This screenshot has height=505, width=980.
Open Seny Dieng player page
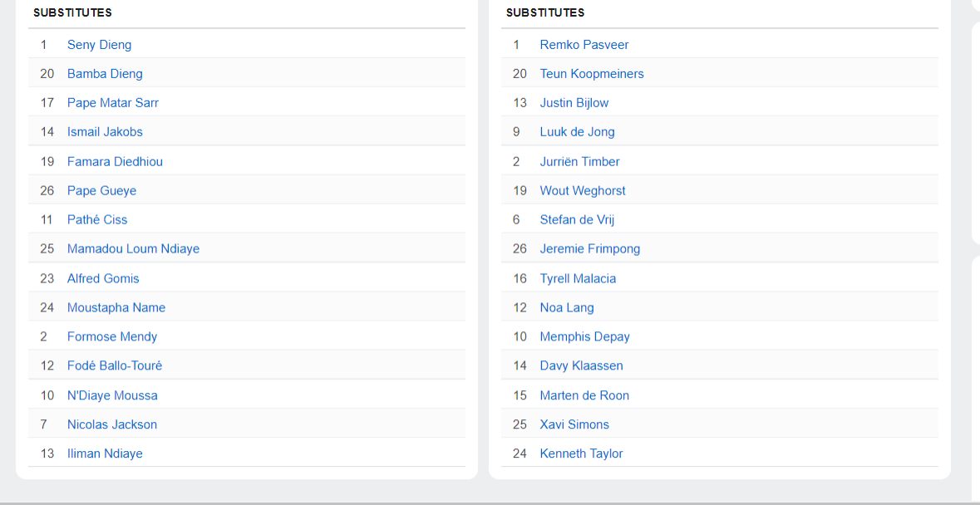pos(99,45)
